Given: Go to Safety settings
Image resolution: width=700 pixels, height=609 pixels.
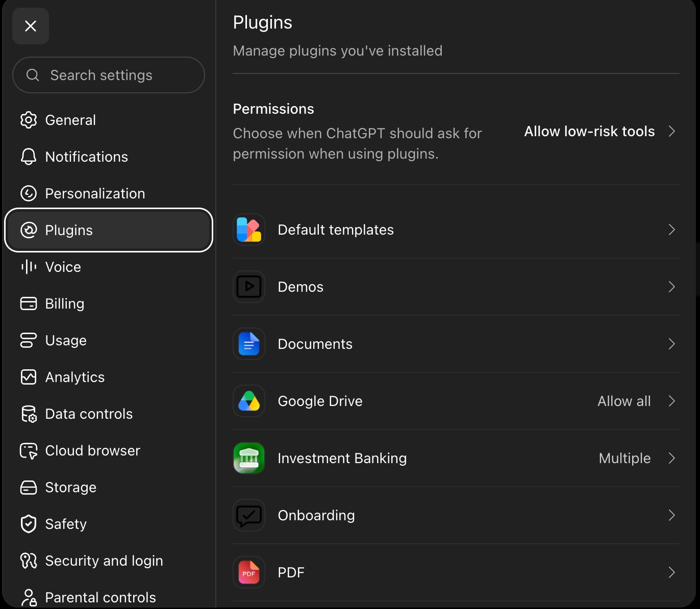Looking at the screenshot, I should coord(109,524).
